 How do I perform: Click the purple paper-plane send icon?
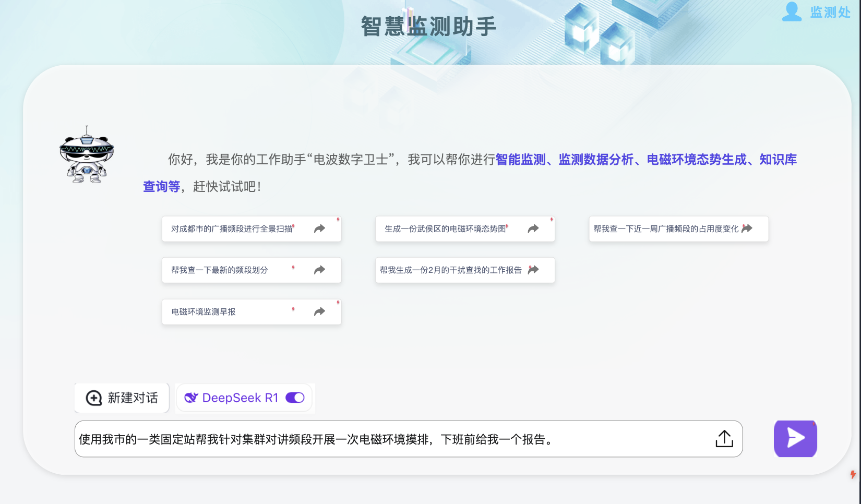point(795,439)
